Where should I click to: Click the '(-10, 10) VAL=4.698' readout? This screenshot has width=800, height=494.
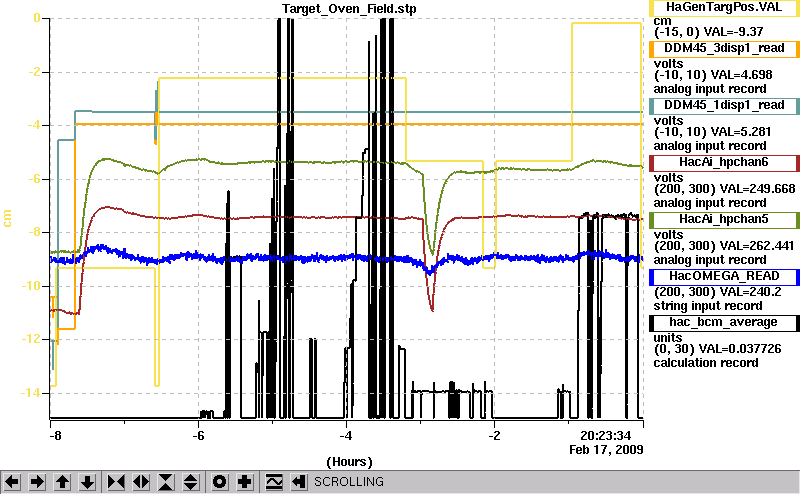click(x=713, y=75)
